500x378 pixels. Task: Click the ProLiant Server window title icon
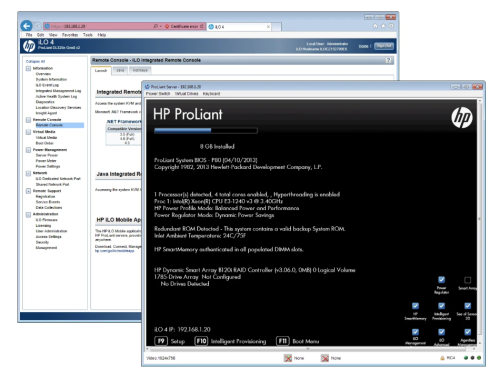[147, 87]
